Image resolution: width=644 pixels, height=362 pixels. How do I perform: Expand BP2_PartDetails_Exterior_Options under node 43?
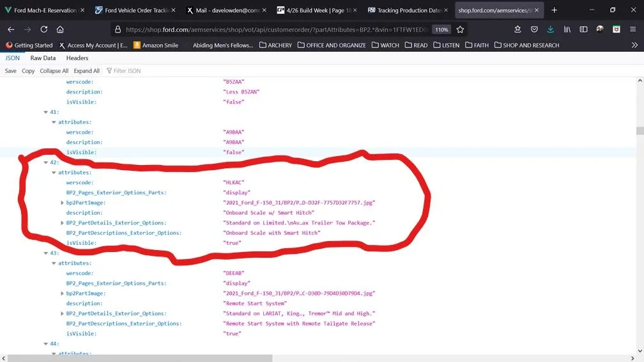[62, 313]
